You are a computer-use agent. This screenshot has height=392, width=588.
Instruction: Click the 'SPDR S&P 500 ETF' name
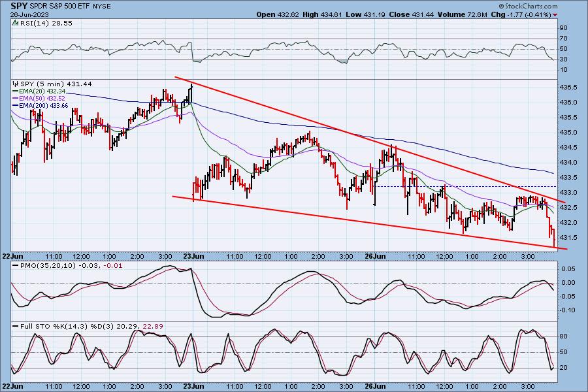pyautogui.click(x=59, y=7)
